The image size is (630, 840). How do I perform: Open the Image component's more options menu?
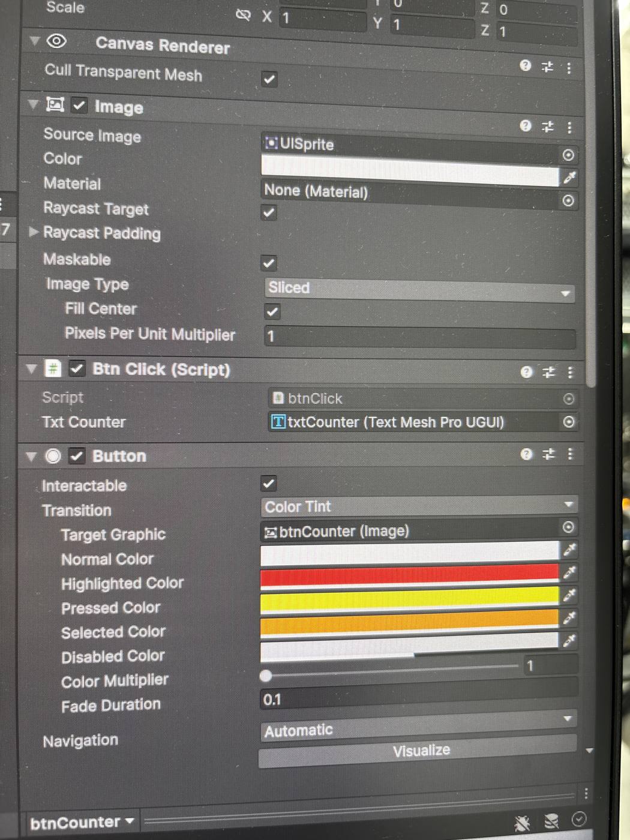click(x=569, y=127)
